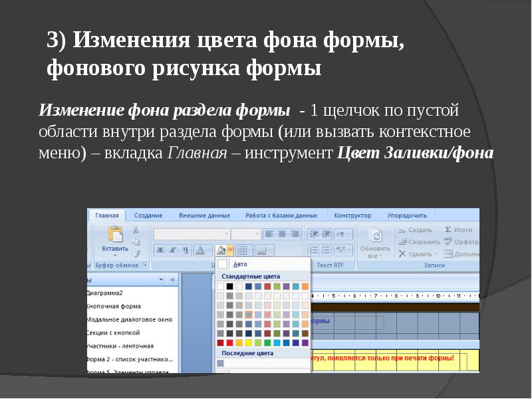Click the Сохранить button in Записи
Screen dimensions: 532x399
coord(419,242)
